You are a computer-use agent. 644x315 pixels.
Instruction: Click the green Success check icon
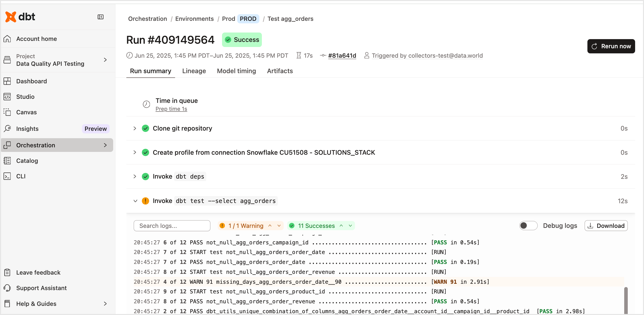click(x=228, y=40)
